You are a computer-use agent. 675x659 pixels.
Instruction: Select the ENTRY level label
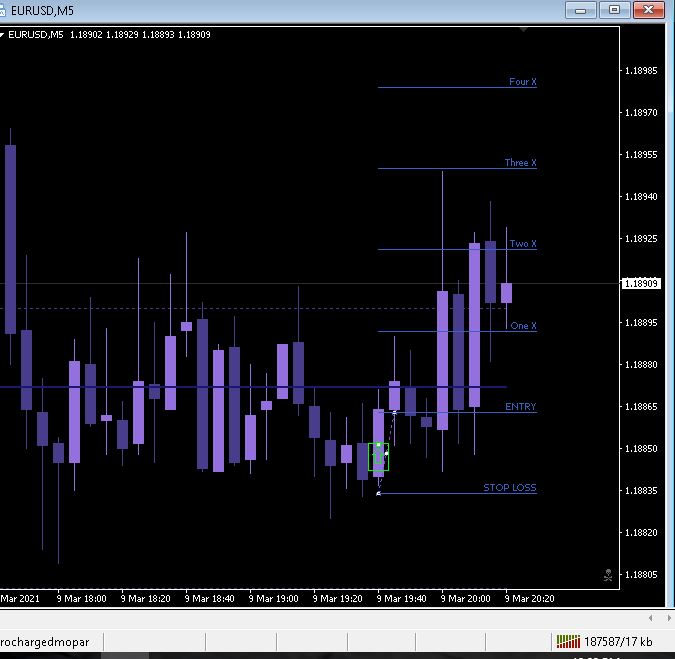coord(520,407)
